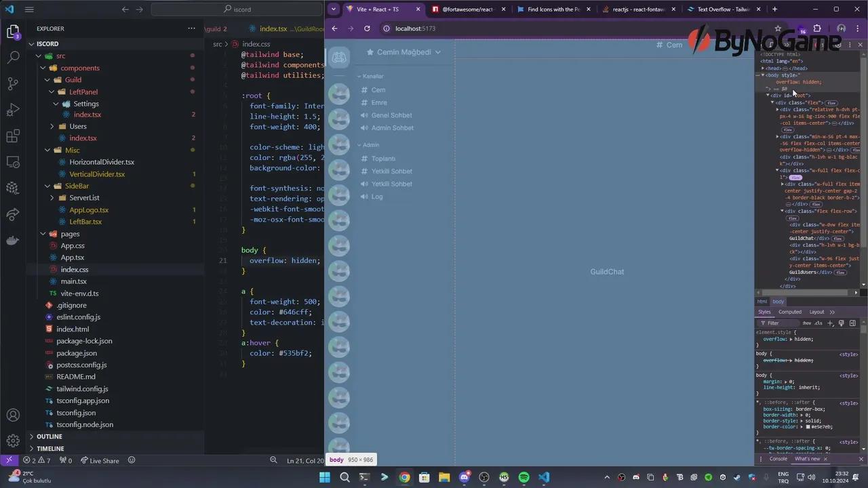
Task: Open Run and Debug view
Action: [x=13, y=110]
